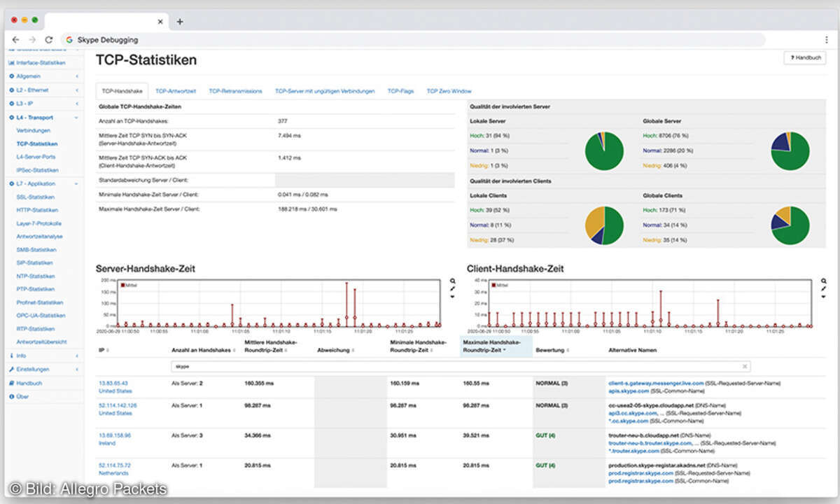
Task: Click the icon beside Über in sidebar
Action: (x=12, y=396)
